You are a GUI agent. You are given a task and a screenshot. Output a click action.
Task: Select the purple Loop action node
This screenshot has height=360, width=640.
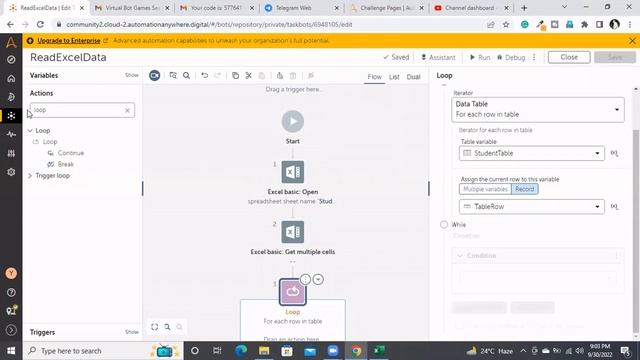[x=293, y=292]
